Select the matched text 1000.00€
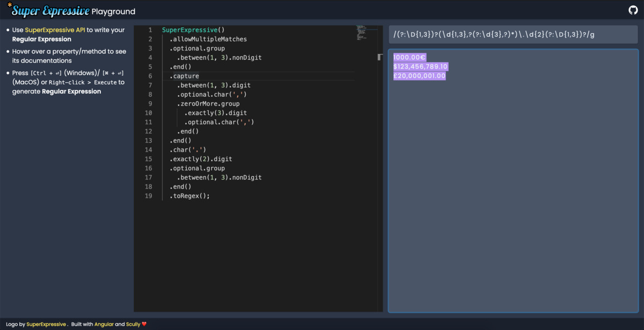This screenshot has height=330, width=644. pyautogui.click(x=409, y=57)
